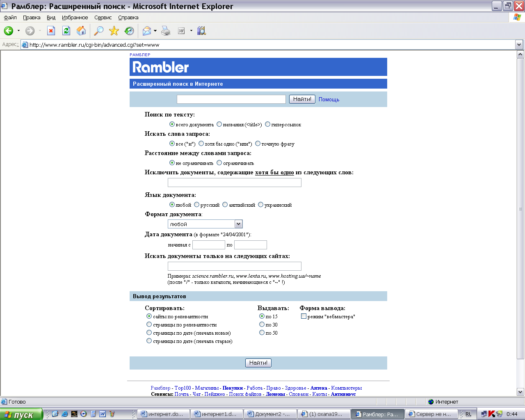The width and height of the screenshot is (525, 420).
Task: Refresh the page with green arrows icon
Action: (66, 31)
